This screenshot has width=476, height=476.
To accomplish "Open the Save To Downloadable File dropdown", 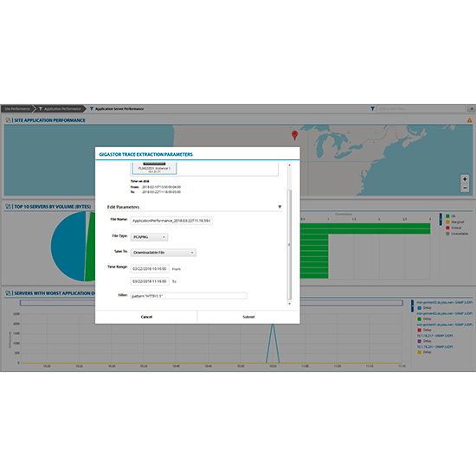I will (x=164, y=253).
